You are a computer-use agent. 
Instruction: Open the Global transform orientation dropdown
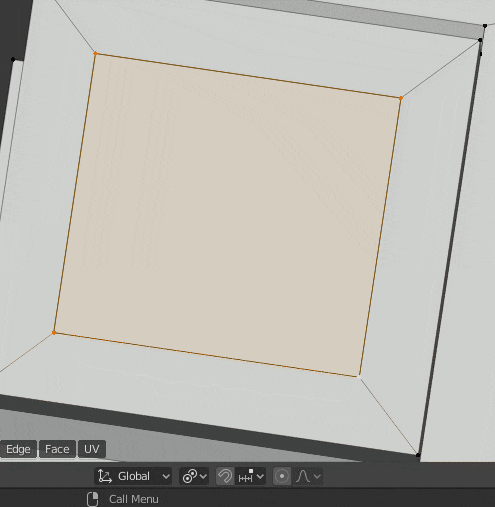[133, 476]
